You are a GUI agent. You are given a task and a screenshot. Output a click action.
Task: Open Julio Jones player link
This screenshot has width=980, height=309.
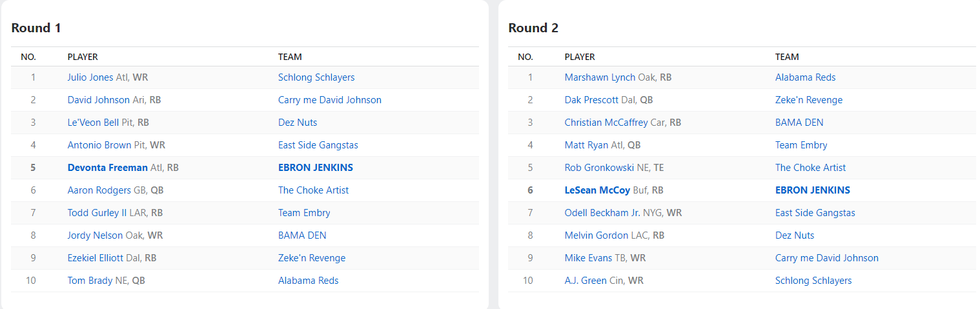pyautogui.click(x=90, y=77)
